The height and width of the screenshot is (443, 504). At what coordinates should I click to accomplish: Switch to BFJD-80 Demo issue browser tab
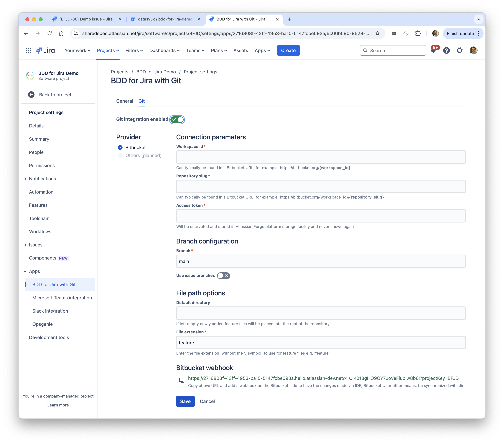tap(86, 19)
